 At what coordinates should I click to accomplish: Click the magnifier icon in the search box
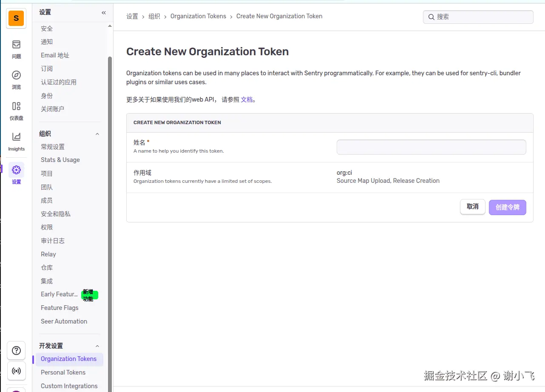point(431,17)
